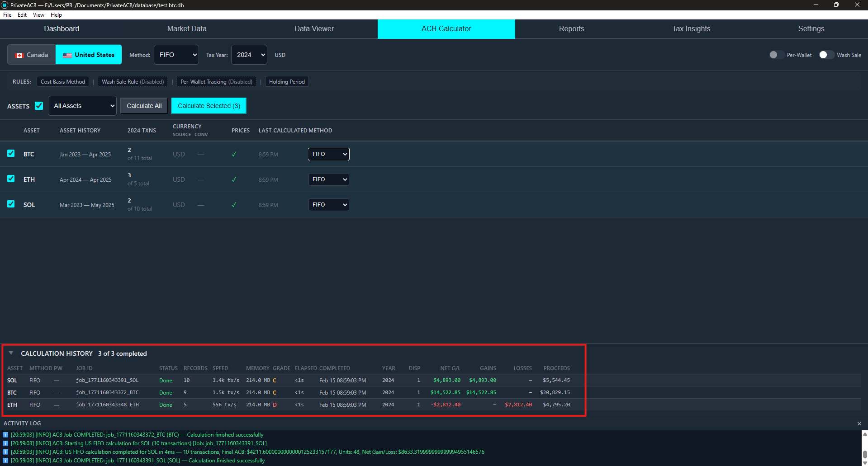Switch to the Tax Insights tab
The height and width of the screenshot is (466, 868).
[x=691, y=29]
